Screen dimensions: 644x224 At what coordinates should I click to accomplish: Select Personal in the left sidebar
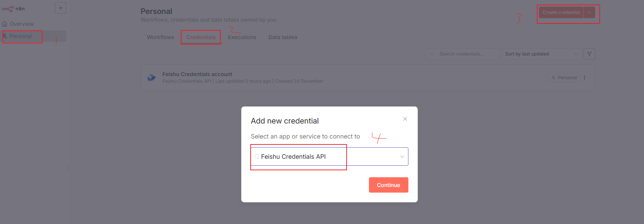[x=21, y=36]
